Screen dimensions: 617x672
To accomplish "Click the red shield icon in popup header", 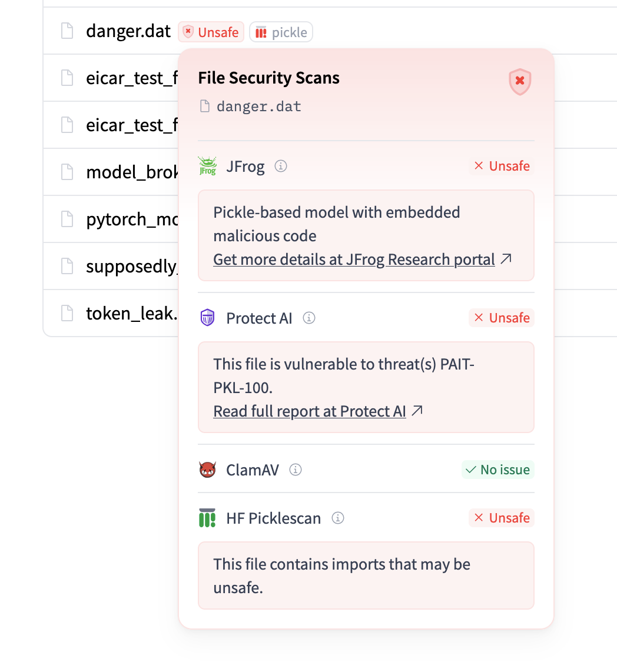I will (x=520, y=81).
